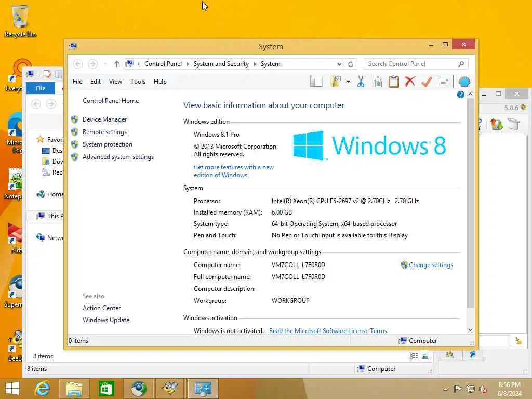Open the Help menu
Screen dimensions: 532x399
tap(160, 82)
